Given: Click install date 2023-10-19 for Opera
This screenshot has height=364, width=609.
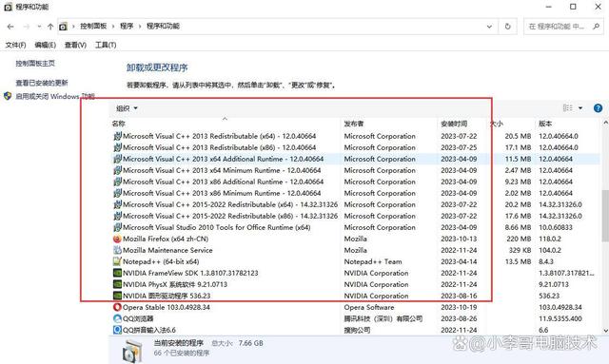Looking at the screenshot, I should 459,307.
